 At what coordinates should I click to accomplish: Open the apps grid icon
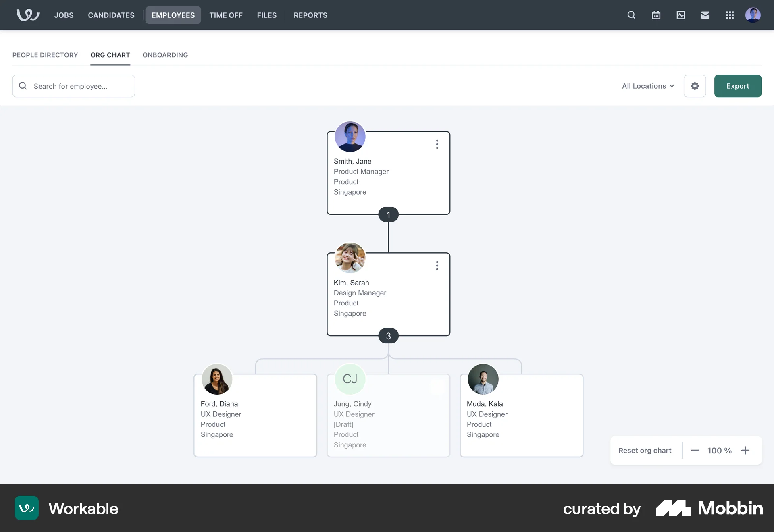[730, 15]
